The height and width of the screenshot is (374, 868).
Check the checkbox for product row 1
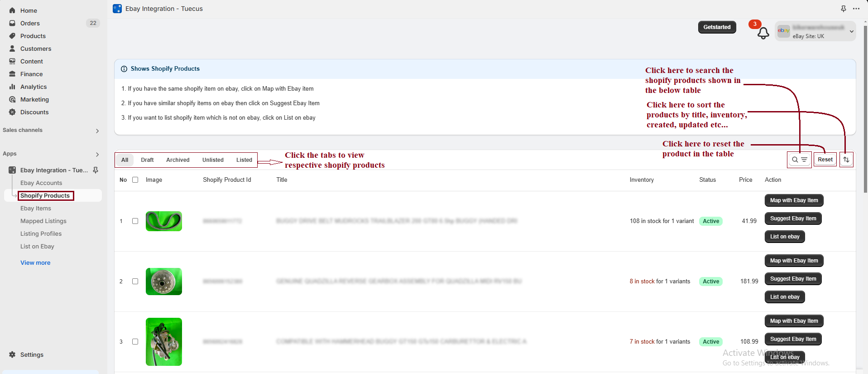tap(135, 221)
